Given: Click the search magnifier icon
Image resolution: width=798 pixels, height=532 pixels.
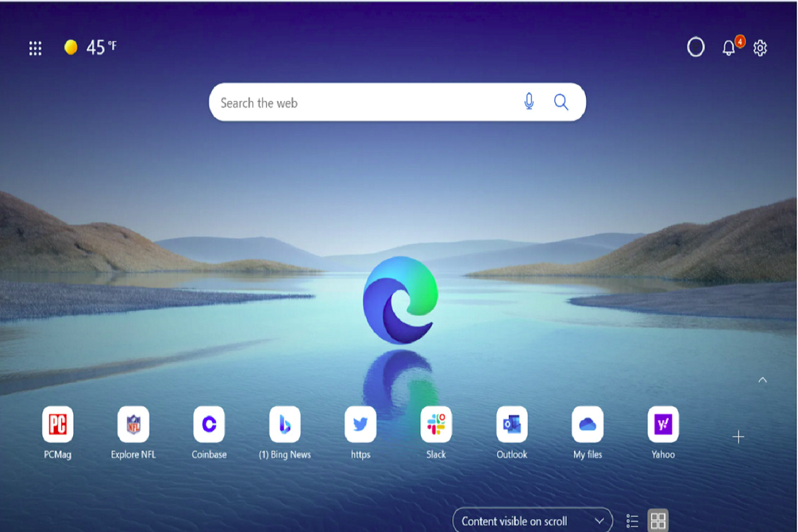Looking at the screenshot, I should pyautogui.click(x=561, y=102).
